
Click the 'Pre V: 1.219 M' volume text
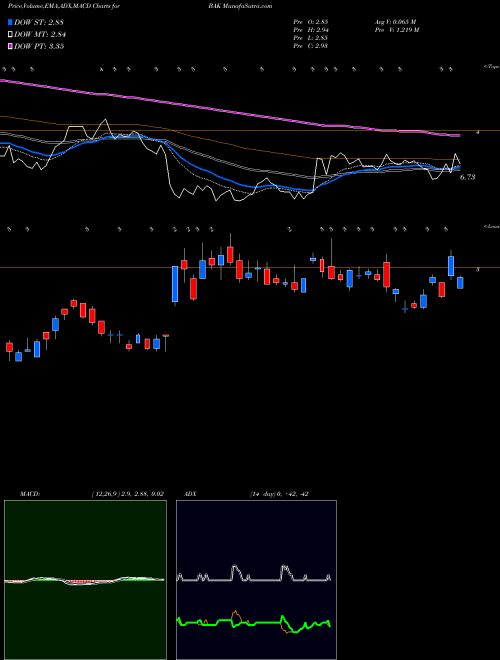tap(396, 30)
